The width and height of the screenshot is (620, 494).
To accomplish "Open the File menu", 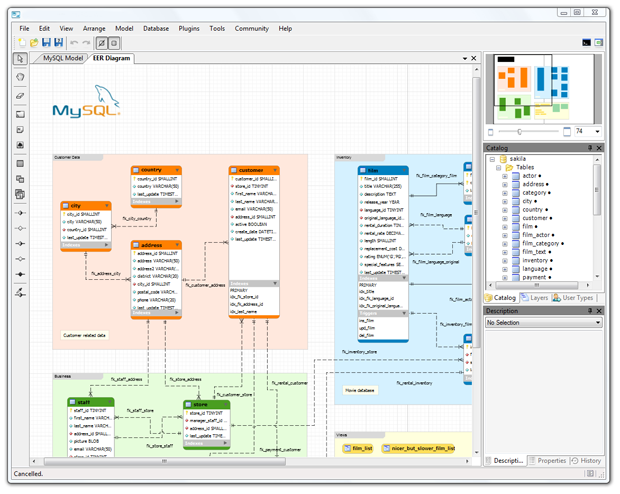I will (24, 28).
